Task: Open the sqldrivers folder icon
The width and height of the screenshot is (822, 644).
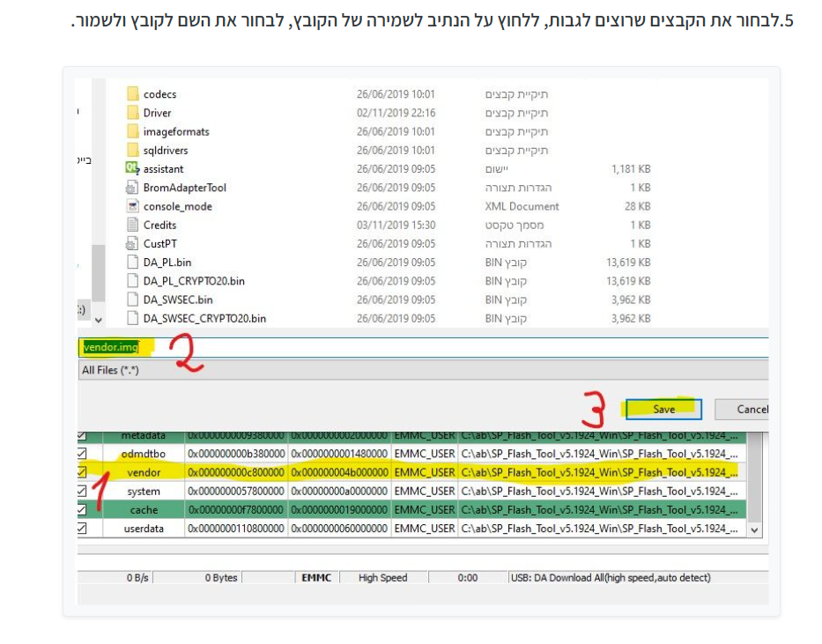Action: click(x=133, y=151)
